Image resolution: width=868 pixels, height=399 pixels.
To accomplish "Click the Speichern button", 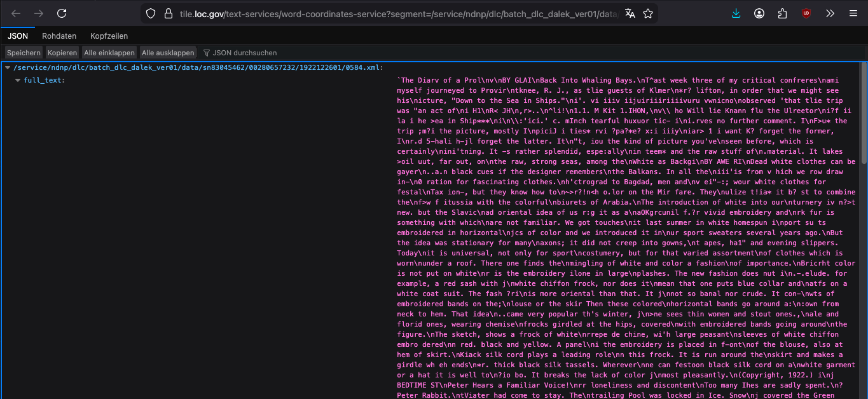I will 24,53.
